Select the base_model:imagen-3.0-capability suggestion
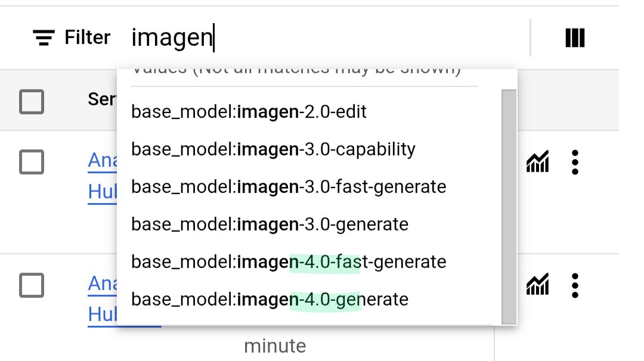Viewport: 644px width, 361px height. [274, 149]
